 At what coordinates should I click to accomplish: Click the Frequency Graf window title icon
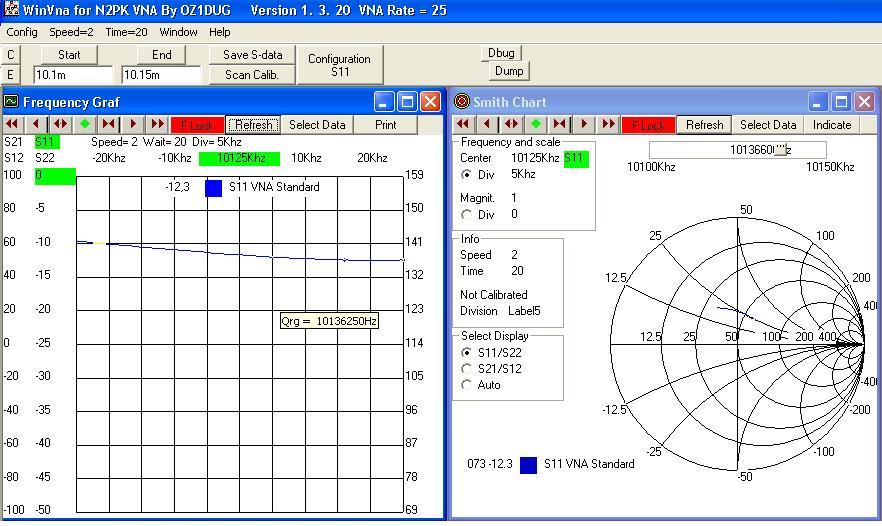coord(11,102)
